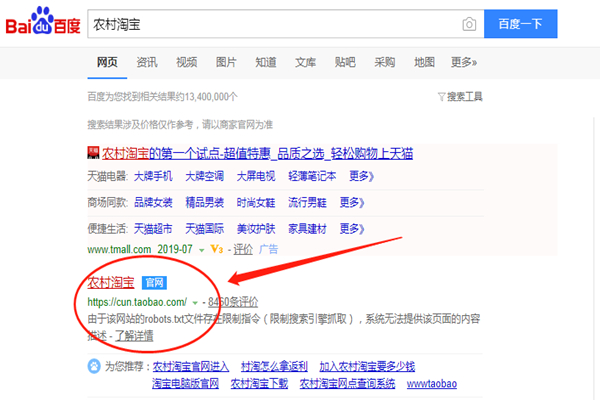The image size is (600, 400).
Task: Open suggestion 农村淘宝下载
Action: pyautogui.click(x=259, y=384)
